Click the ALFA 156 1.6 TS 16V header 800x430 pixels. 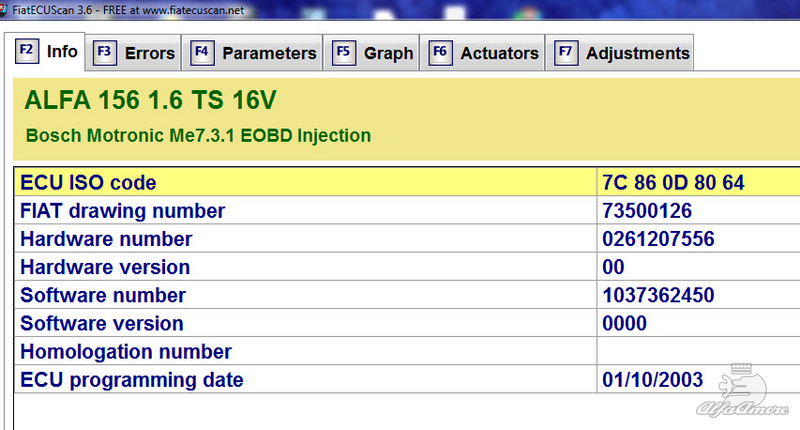click(151, 99)
